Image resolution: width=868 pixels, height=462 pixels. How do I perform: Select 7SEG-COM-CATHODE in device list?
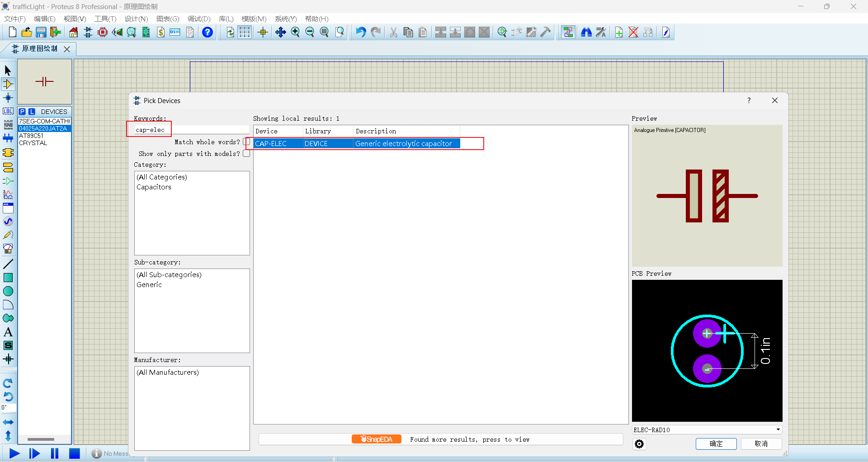coord(44,121)
